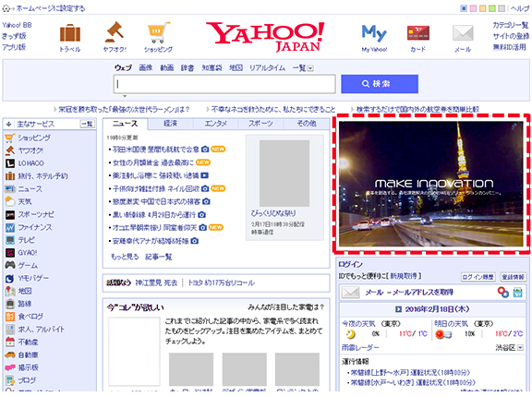Viewport: 532px width, 397px height.
Task: Open the 記事一覧 link
Action: coord(159,257)
